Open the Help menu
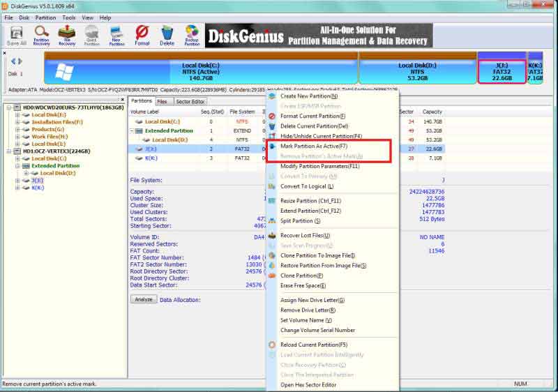The height and width of the screenshot is (392, 558). click(x=105, y=17)
